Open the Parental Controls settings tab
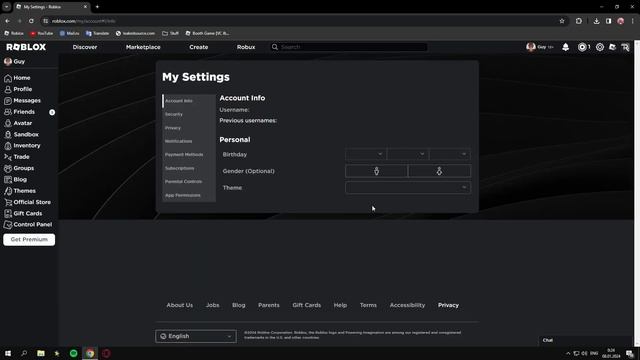This screenshot has height=360, width=640. click(189, 182)
